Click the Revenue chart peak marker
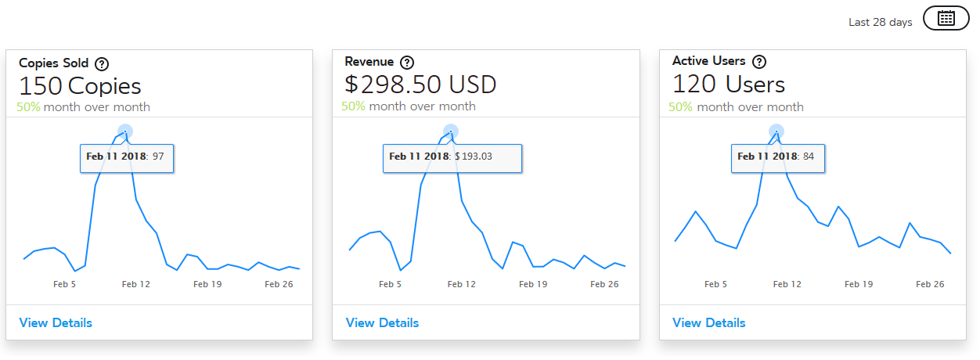This screenshot has width=980, height=360. [x=451, y=131]
